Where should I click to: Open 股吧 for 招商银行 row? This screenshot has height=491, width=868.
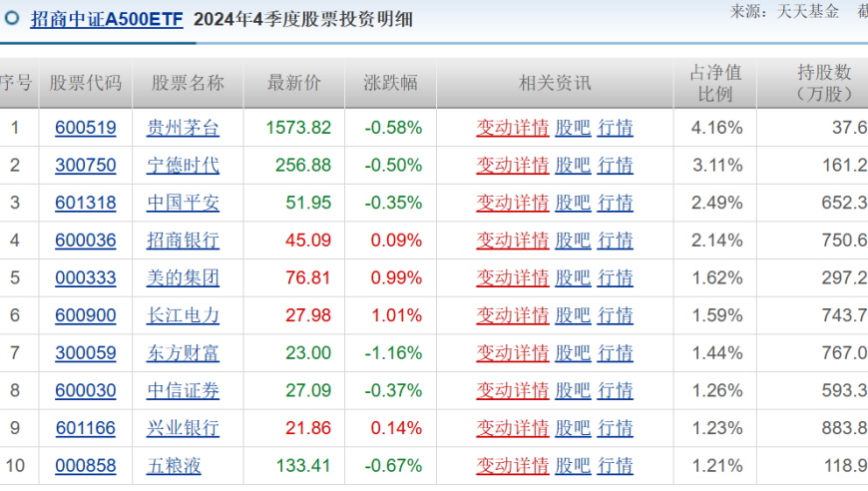click(573, 241)
